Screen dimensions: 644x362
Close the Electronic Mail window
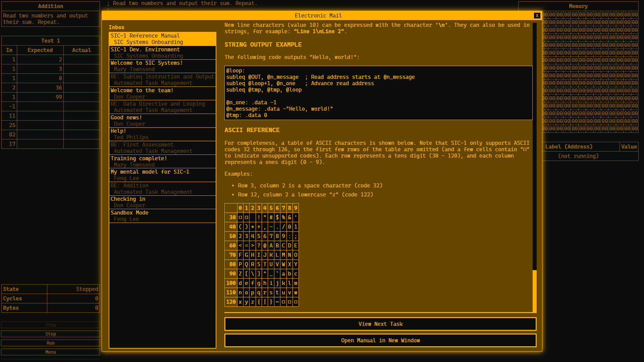coord(537,15)
